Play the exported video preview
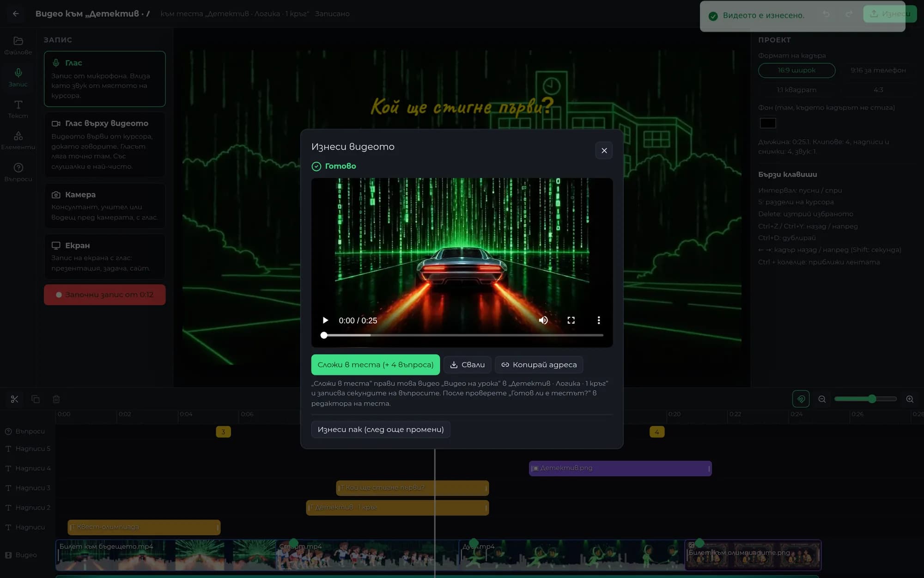The image size is (924, 578). coord(325,320)
